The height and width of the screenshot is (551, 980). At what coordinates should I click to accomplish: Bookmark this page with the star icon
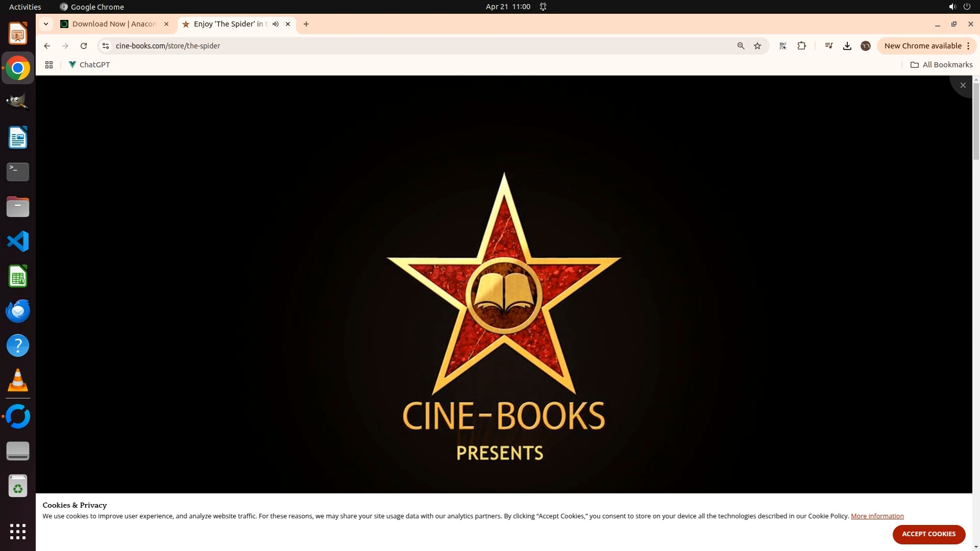pyautogui.click(x=757, y=46)
